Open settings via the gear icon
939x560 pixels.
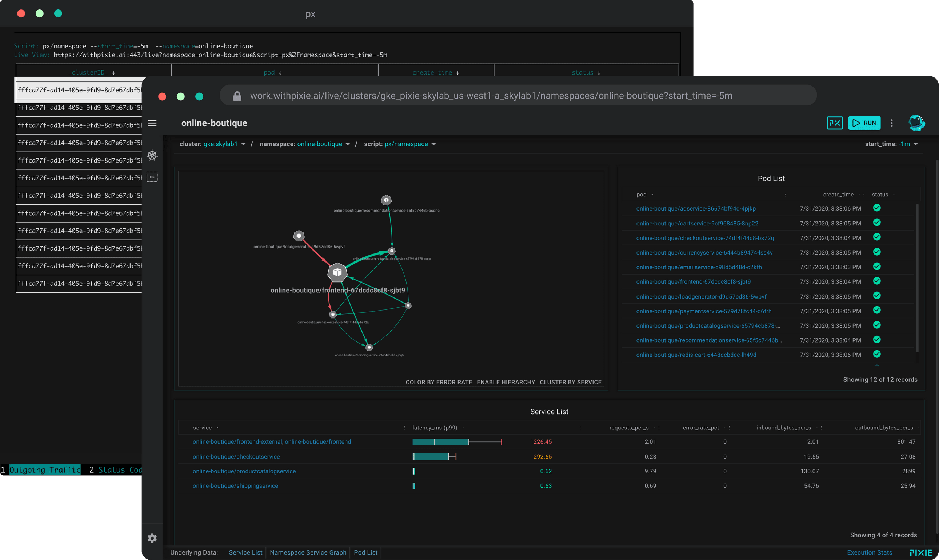coord(152,539)
